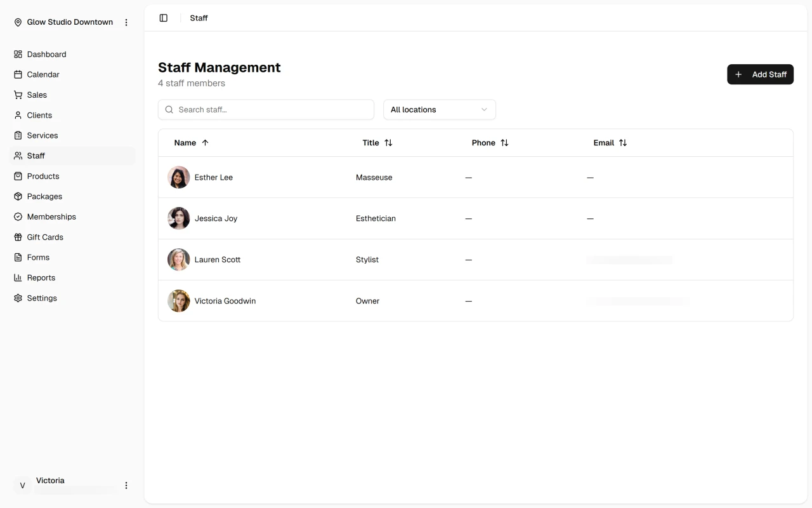Screen dimensions: 812x508
Task: Click the Packages box icon
Action: click(18, 196)
